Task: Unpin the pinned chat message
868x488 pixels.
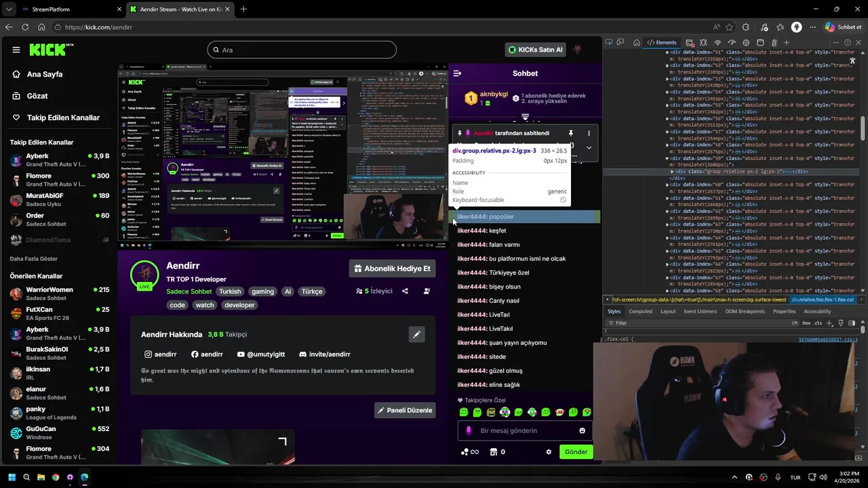Action: 570,134
